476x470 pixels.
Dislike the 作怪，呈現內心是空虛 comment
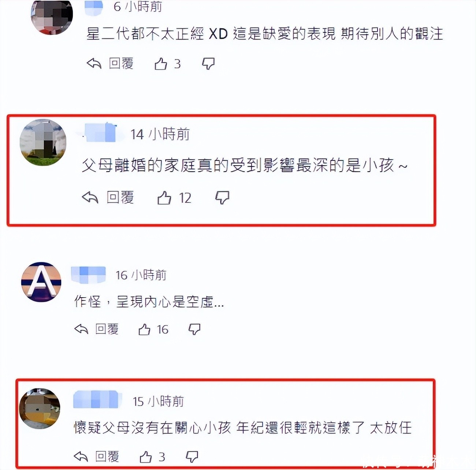pyautogui.click(x=194, y=329)
